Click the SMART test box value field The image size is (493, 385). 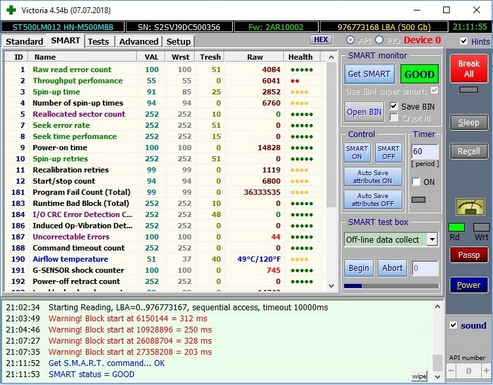click(x=425, y=268)
